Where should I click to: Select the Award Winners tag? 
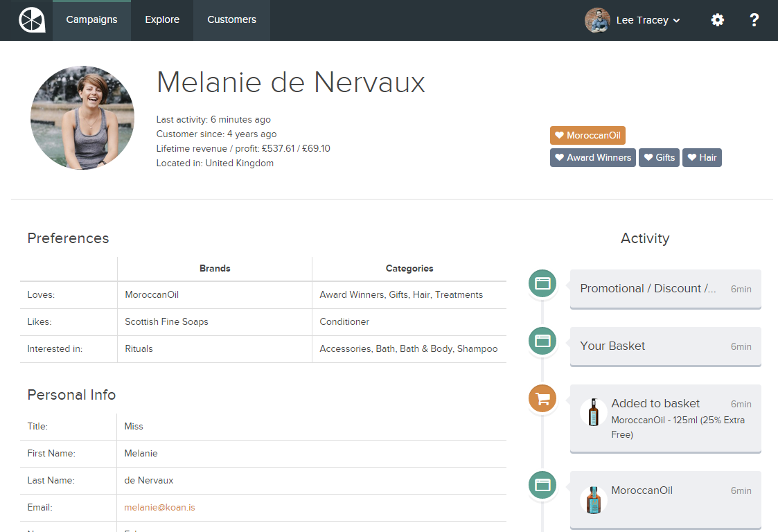tap(593, 158)
